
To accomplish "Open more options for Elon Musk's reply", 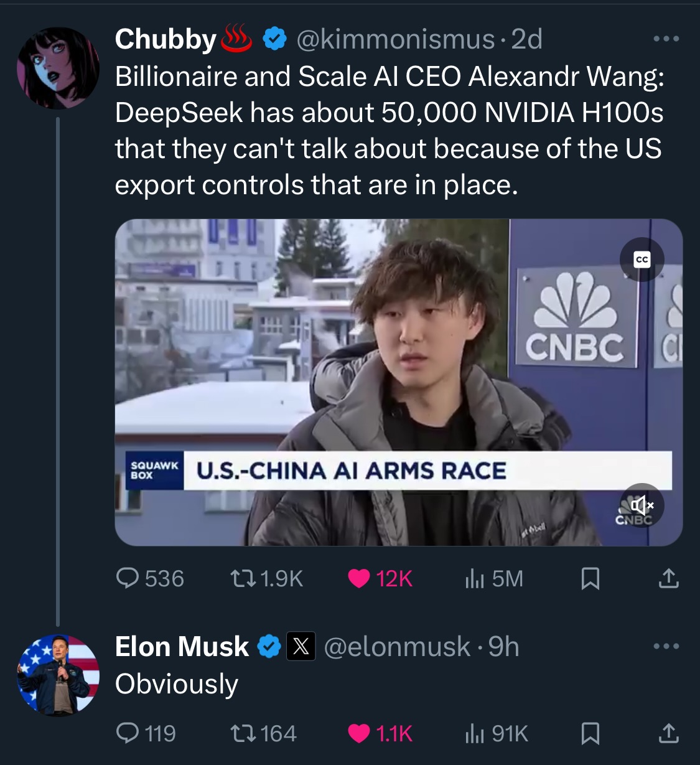I will (x=666, y=646).
